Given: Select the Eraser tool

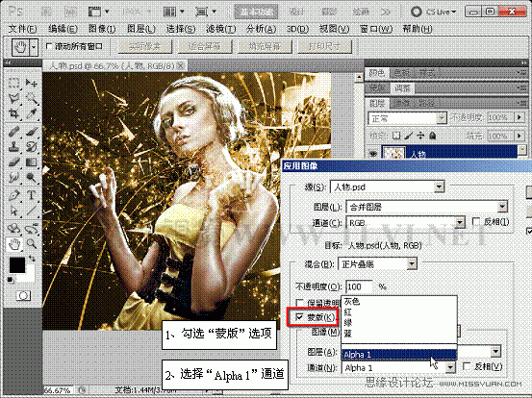Looking at the screenshot, I should pos(13,162).
